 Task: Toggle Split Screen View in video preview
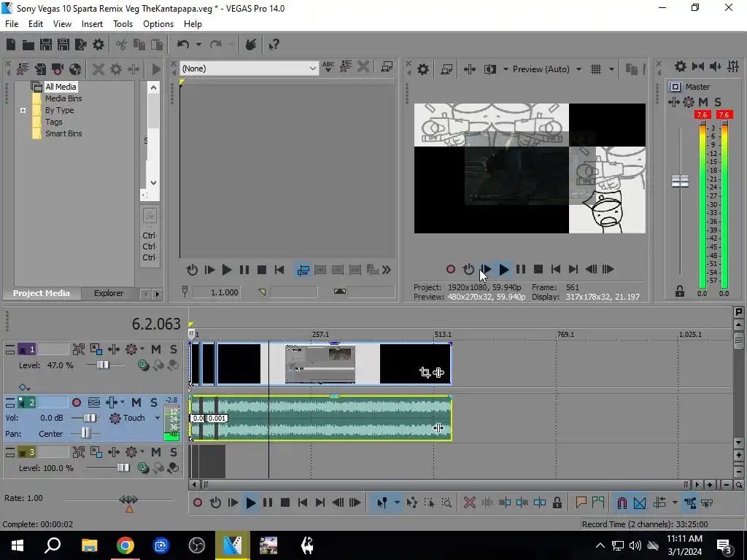490,69
